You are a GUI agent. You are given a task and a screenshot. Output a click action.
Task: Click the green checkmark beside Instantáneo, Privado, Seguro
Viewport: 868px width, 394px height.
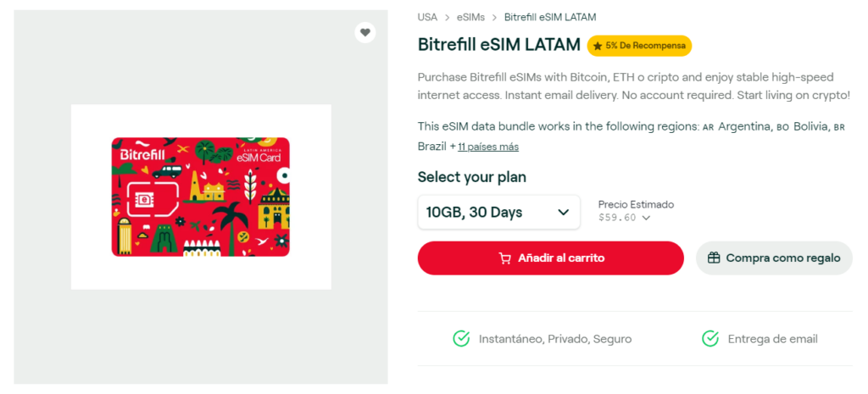coord(461,339)
